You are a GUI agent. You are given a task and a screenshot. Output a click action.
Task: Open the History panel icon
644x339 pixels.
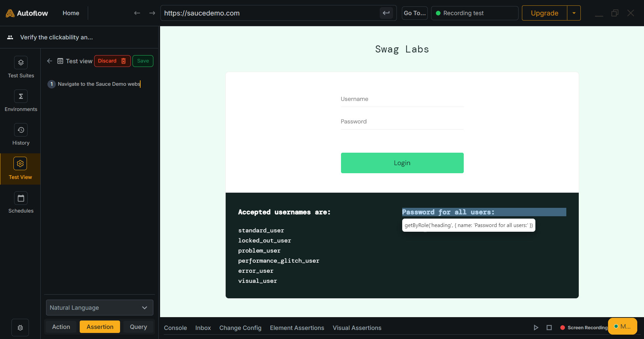tap(21, 130)
